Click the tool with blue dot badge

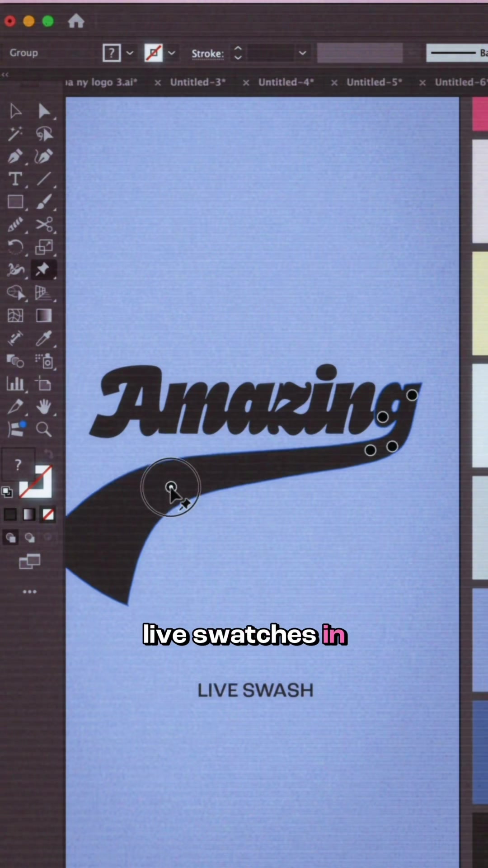[x=16, y=429]
